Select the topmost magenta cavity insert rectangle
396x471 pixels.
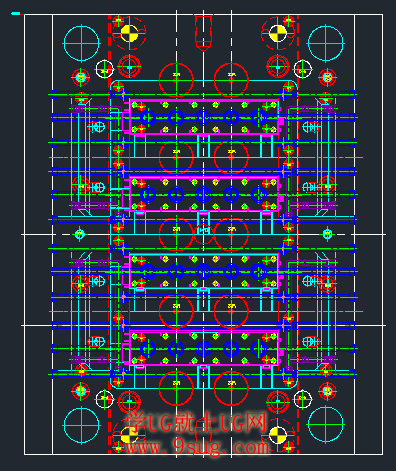tap(204, 117)
